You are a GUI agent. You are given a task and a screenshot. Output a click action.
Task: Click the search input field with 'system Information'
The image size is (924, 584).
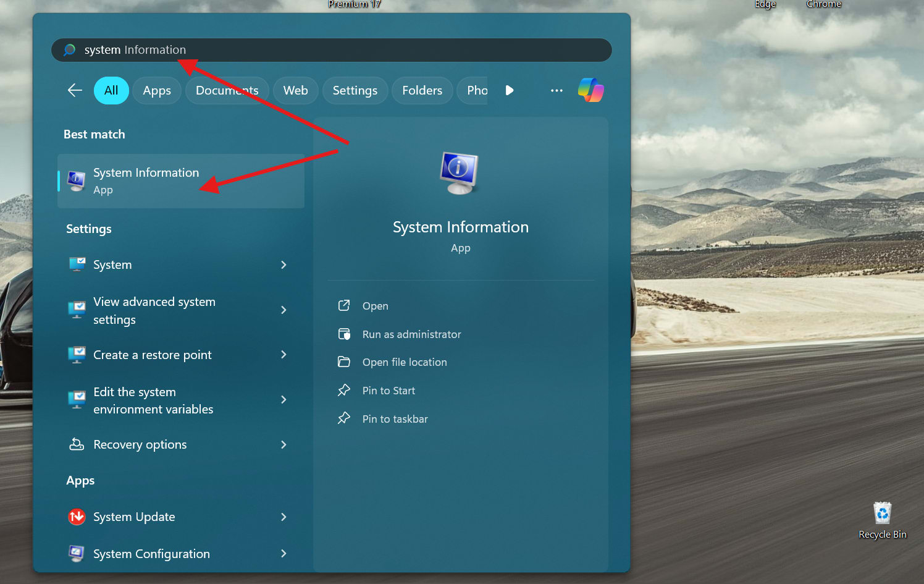(x=331, y=50)
